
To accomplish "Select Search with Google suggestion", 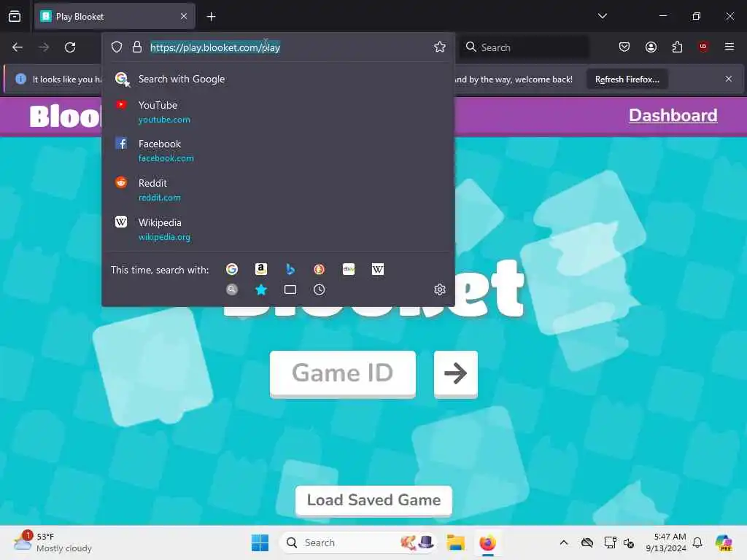I will [278, 79].
